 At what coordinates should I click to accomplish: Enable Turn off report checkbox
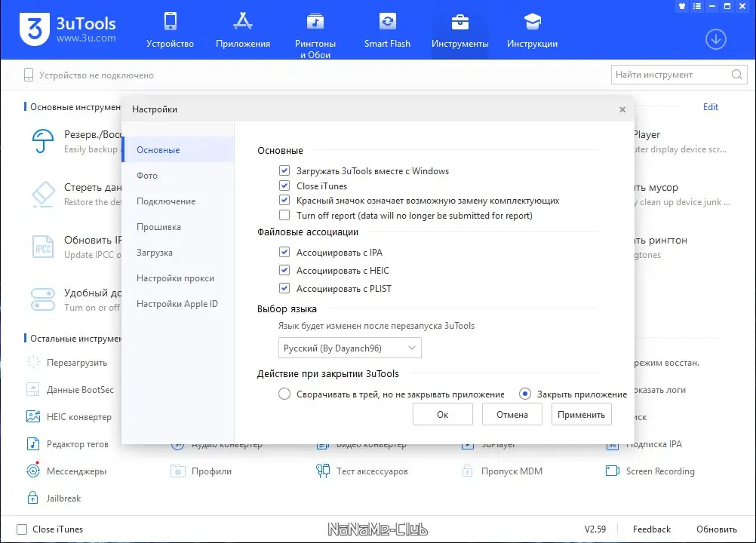pyautogui.click(x=284, y=215)
